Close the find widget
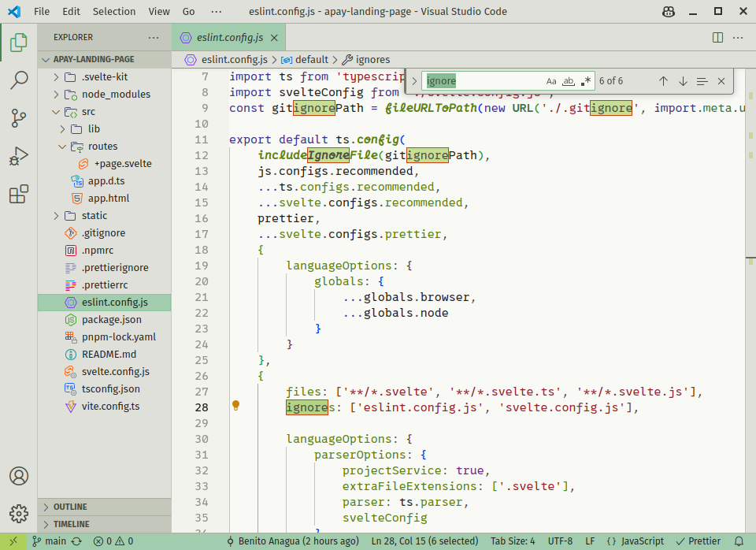The width and height of the screenshot is (756, 550). coord(721,81)
